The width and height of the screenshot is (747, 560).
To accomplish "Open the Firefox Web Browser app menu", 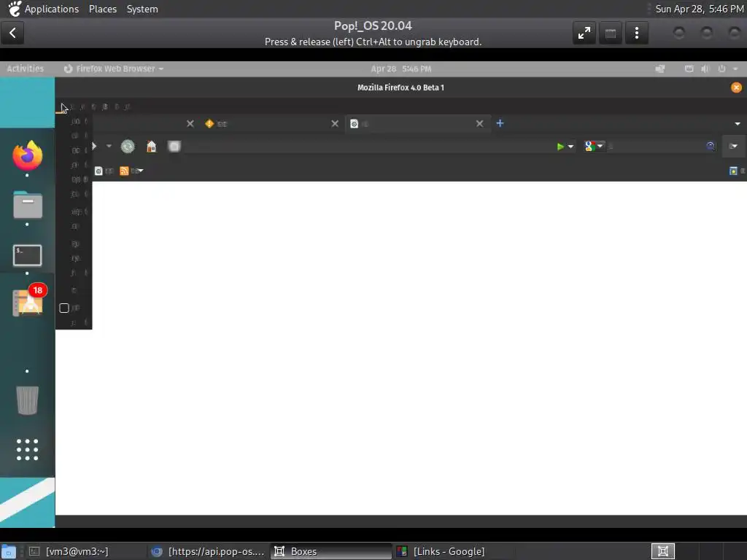I will pos(114,69).
